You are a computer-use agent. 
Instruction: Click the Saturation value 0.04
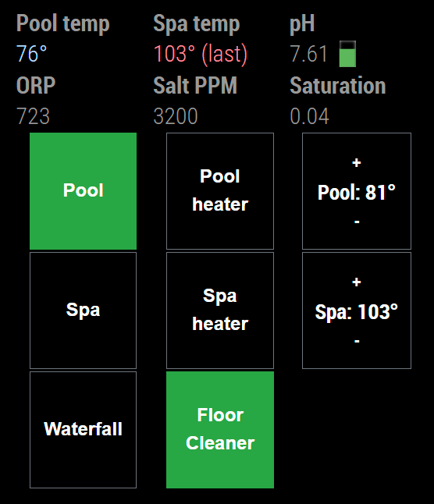point(310,116)
